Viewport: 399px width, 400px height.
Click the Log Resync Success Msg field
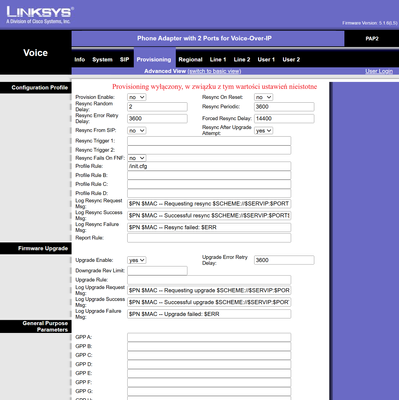[x=209, y=215]
